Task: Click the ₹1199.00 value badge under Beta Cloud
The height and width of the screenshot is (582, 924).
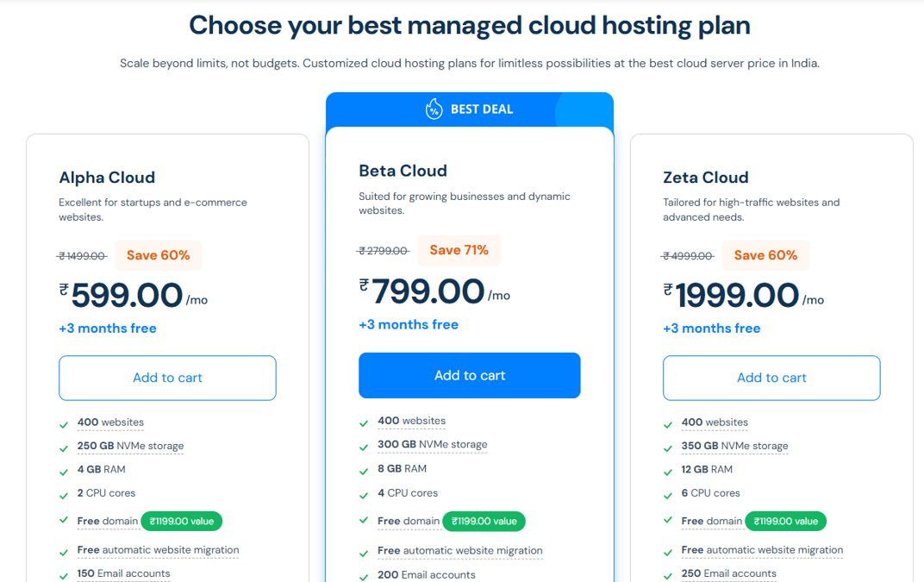Action: point(484,521)
